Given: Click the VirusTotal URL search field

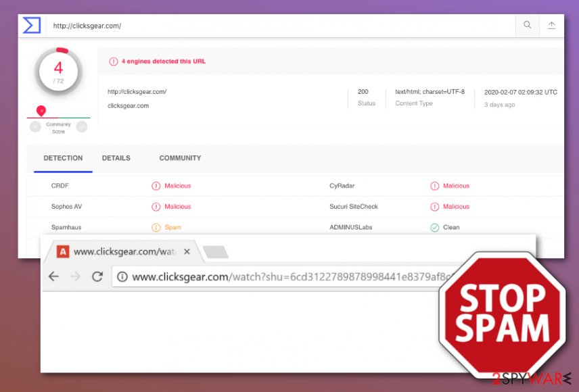Looking at the screenshot, I should coord(281,26).
